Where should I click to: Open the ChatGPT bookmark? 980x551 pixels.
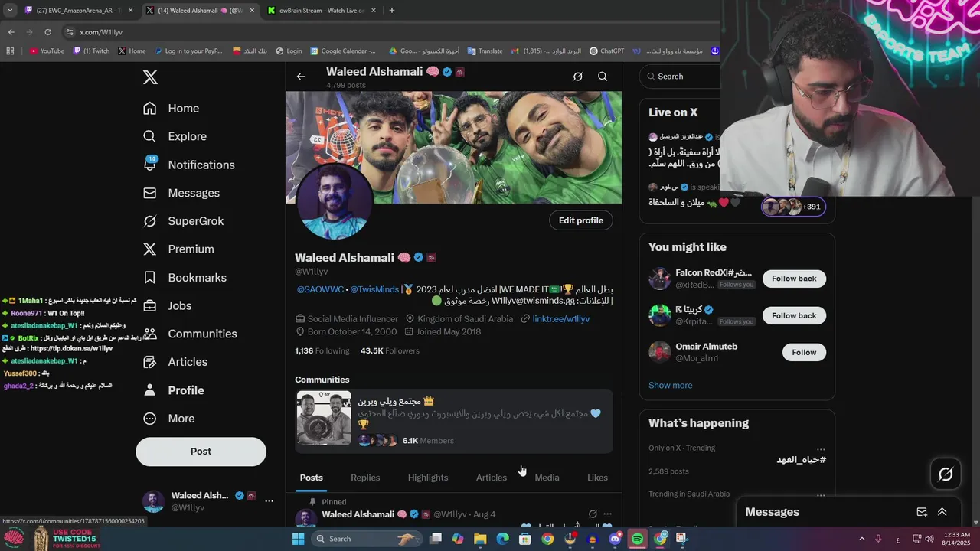[606, 51]
